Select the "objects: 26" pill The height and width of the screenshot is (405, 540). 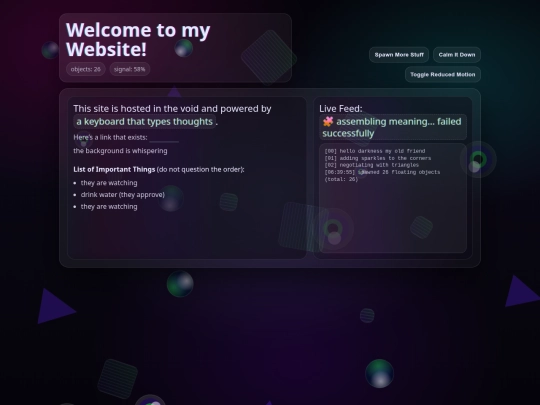tap(85, 69)
